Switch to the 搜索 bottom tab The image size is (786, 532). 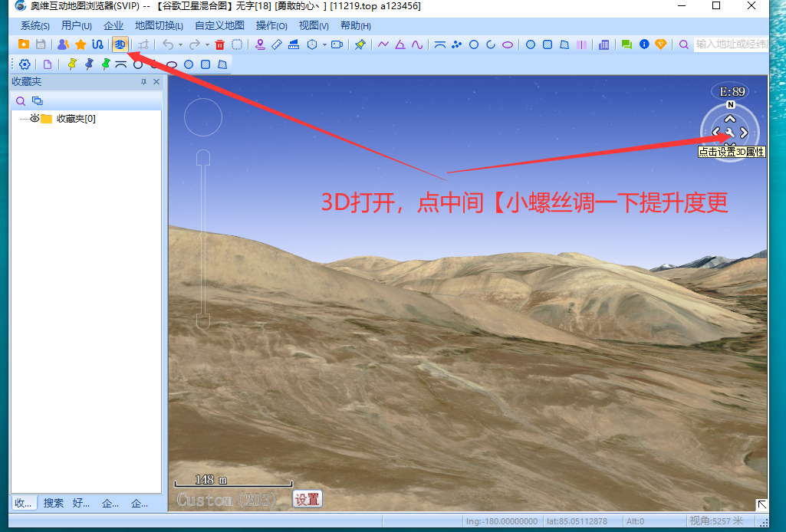[x=54, y=503]
